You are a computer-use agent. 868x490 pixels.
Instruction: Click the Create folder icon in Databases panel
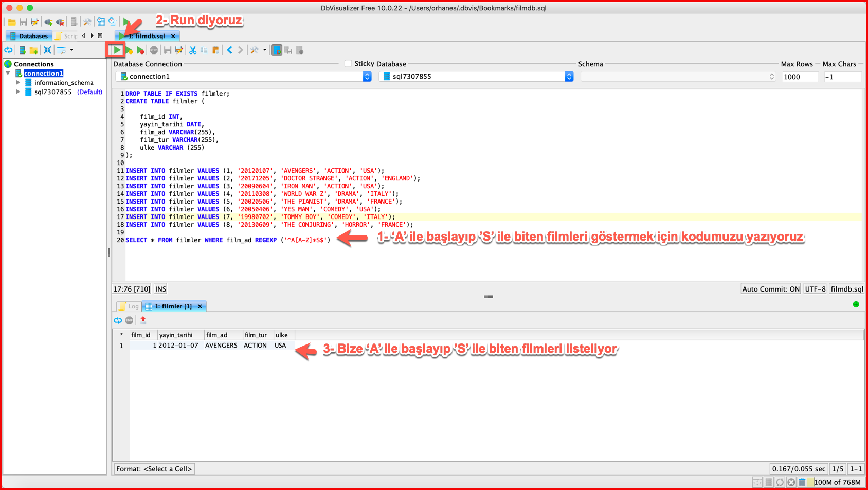(x=33, y=50)
